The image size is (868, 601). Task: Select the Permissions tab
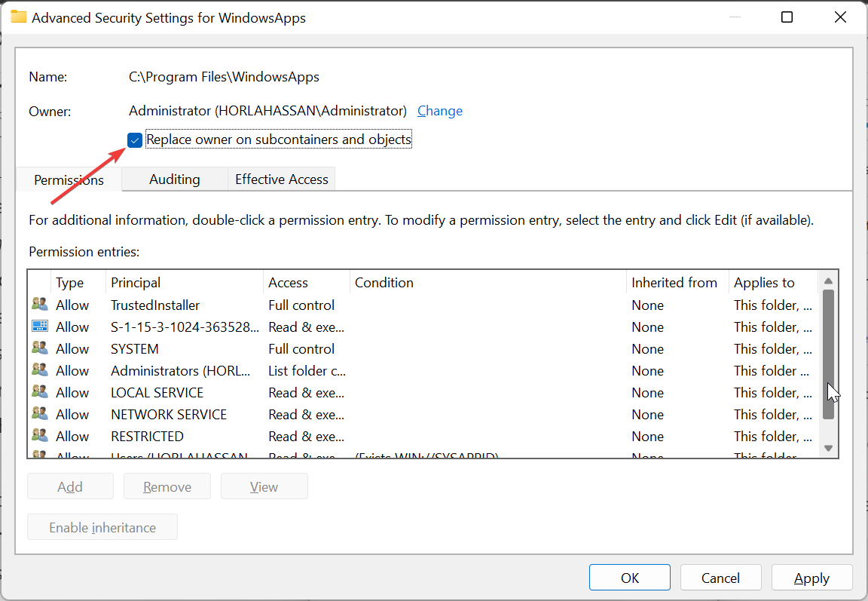pos(69,180)
